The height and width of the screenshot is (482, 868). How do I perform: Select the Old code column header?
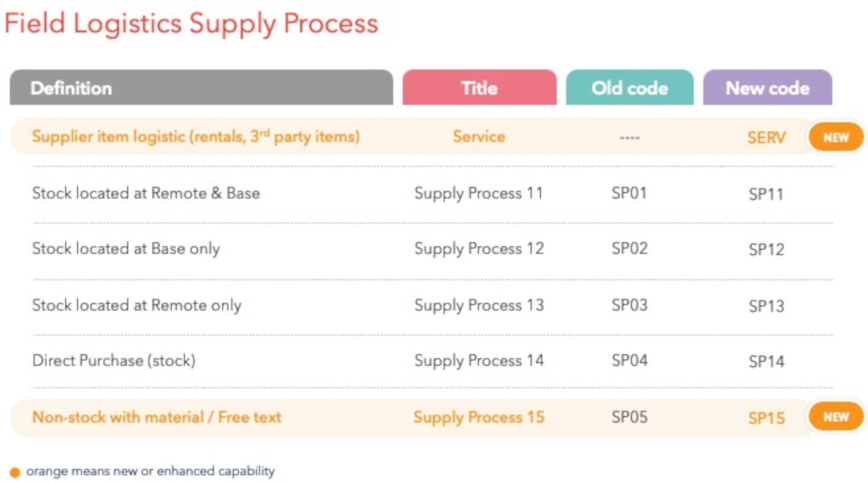pyautogui.click(x=630, y=88)
